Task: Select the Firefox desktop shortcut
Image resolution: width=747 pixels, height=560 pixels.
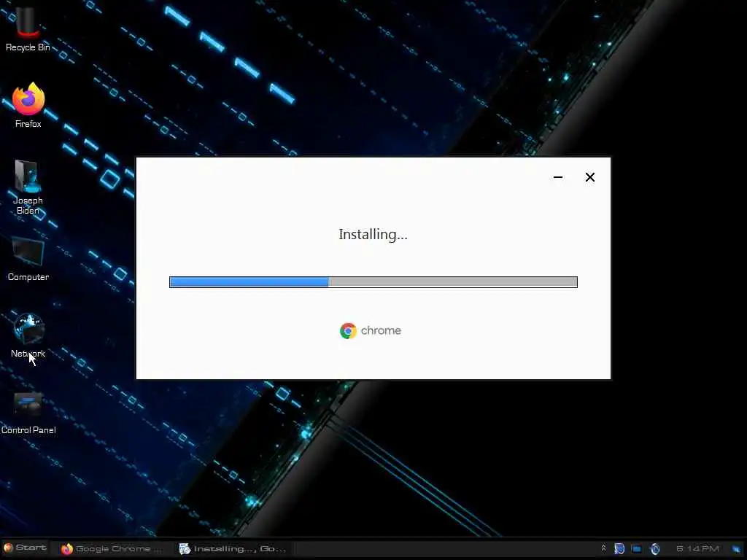Action: [28, 105]
